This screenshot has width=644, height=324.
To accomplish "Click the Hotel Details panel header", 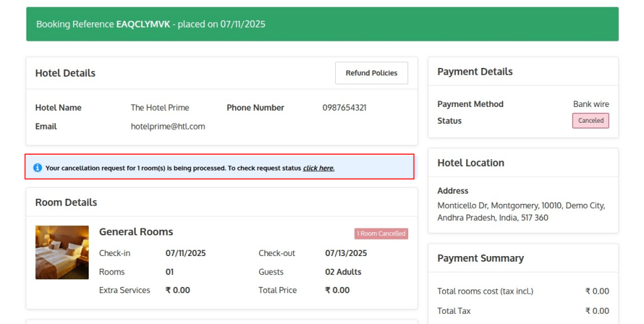I will pos(222,73).
